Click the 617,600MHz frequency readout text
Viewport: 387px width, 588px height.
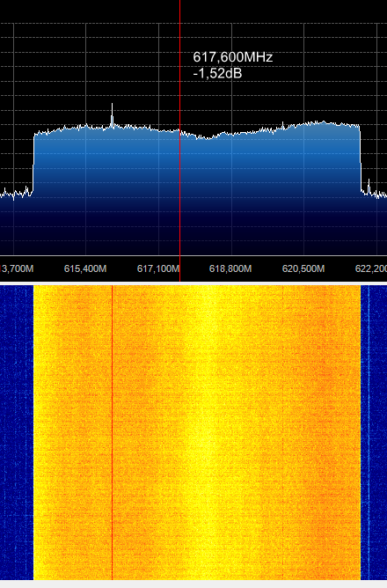(233, 57)
